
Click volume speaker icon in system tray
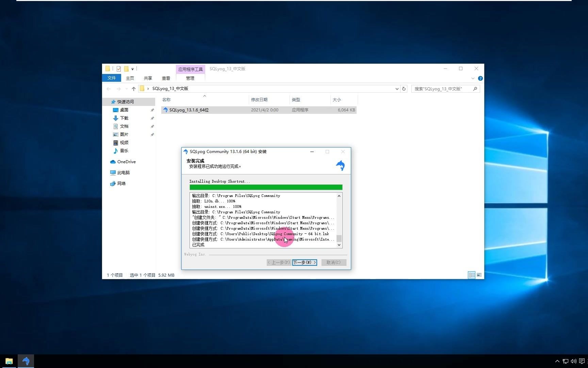click(x=573, y=361)
